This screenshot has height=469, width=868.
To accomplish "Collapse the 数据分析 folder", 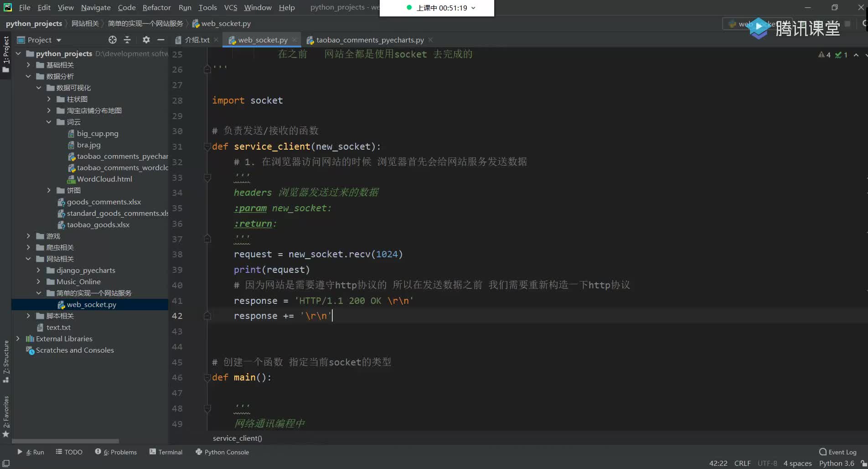I will coord(28,76).
